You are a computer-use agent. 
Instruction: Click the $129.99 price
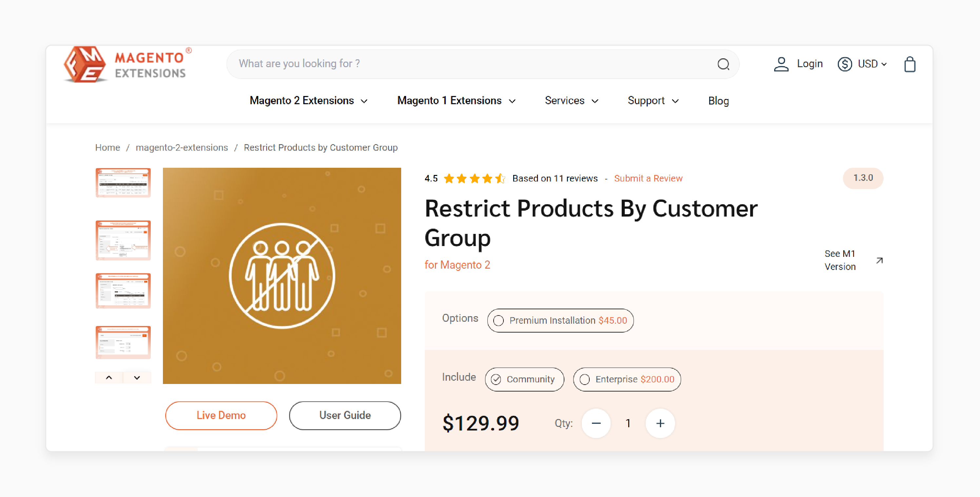481,423
